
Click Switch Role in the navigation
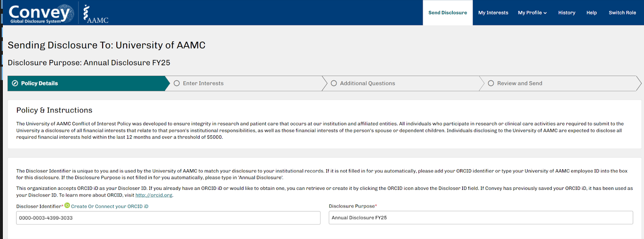click(x=622, y=13)
